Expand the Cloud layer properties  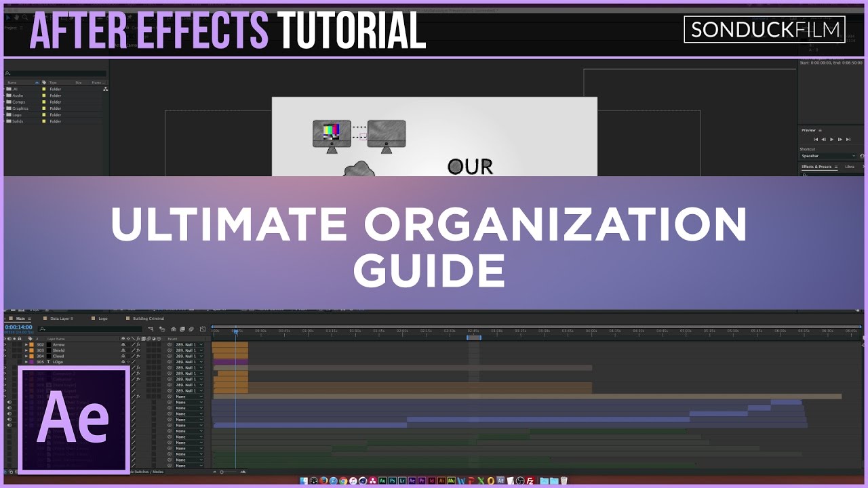[26, 356]
